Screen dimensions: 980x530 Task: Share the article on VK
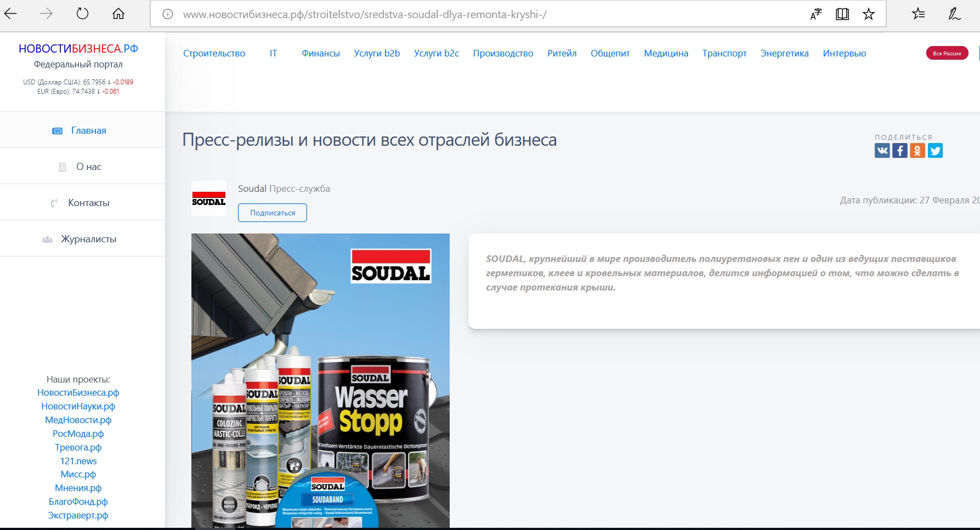[882, 150]
